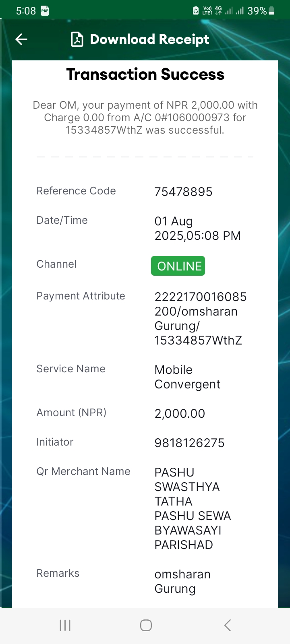Tap the amount value 2,000.00

180,414
